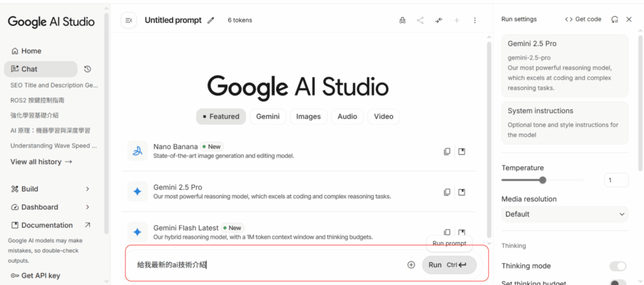Toggle the Thinking mode switch
This screenshot has height=285, width=644.
618,266
